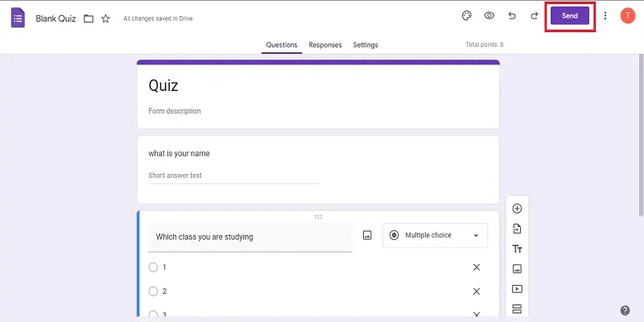Screen dimensions: 644x322
Task: Open the Settings tab
Action: click(365, 45)
